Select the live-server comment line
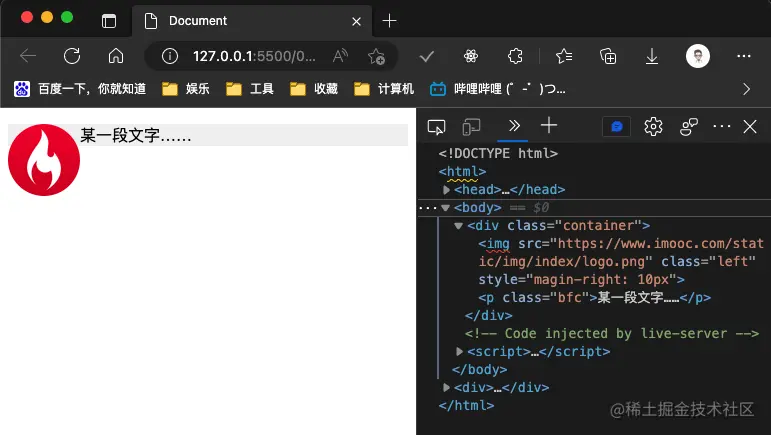 pyautogui.click(x=612, y=333)
